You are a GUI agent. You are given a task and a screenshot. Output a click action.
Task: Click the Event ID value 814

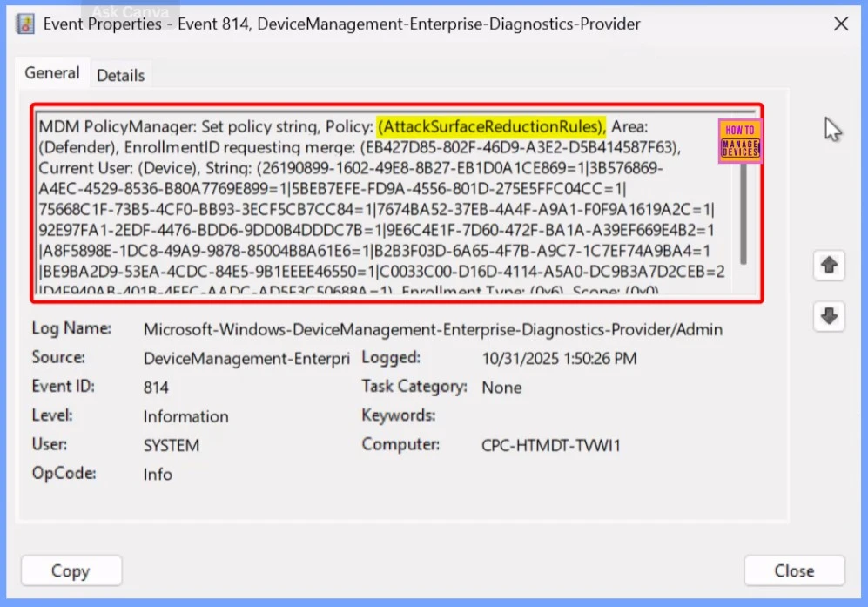pos(157,386)
